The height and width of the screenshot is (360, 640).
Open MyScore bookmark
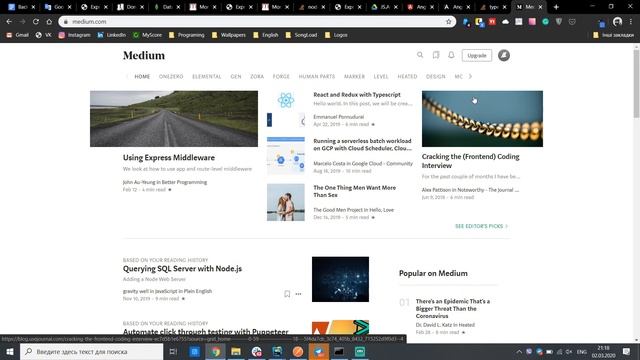[147, 35]
